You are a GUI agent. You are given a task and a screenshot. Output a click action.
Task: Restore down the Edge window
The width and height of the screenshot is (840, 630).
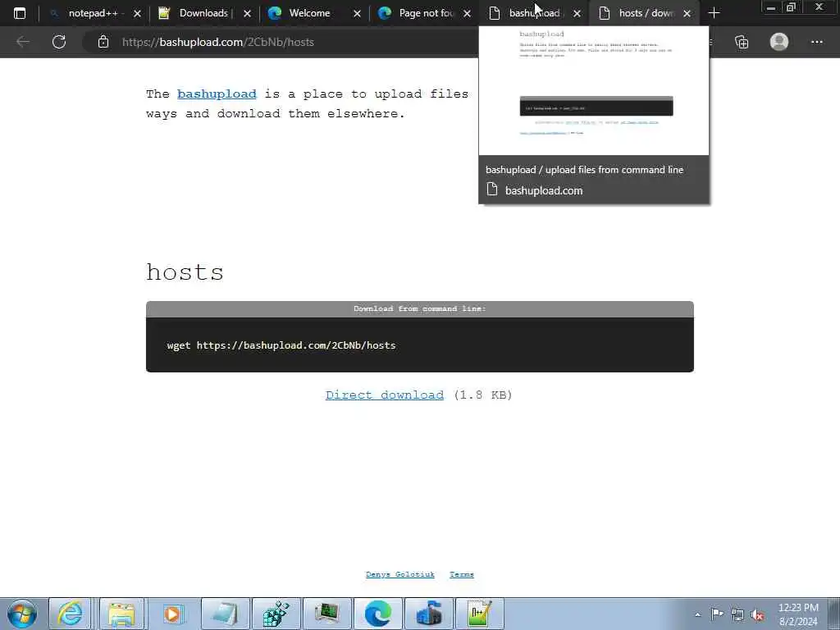(x=791, y=7)
